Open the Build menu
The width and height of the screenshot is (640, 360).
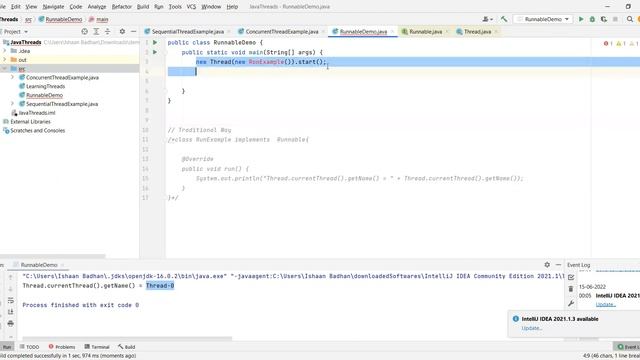pos(143,7)
